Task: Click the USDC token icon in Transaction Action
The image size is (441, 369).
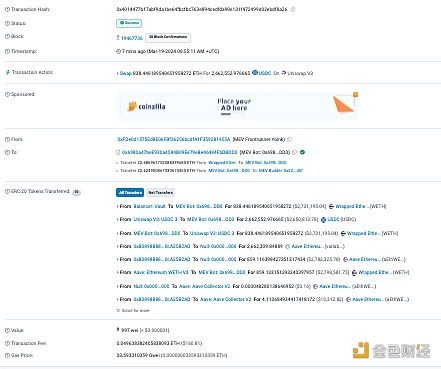Action: click(x=255, y=73)
